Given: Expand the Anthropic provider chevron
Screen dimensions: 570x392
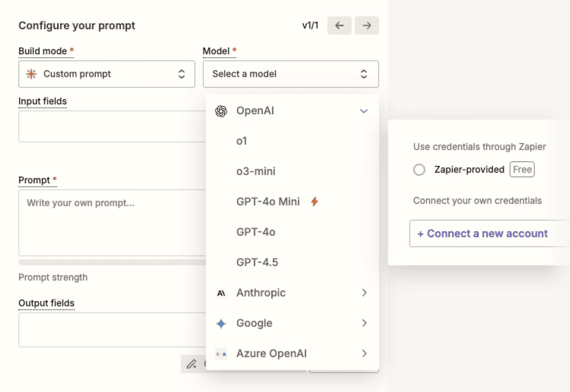Looking at the screenshot, I should 364,293.
